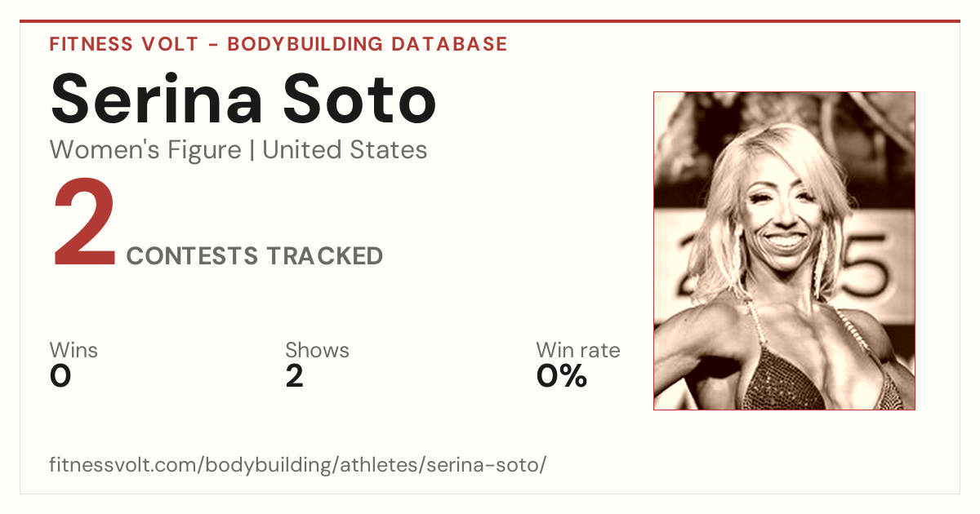Click the Fitness Volt brand text
Screen dimensions: 980x514
124,44
